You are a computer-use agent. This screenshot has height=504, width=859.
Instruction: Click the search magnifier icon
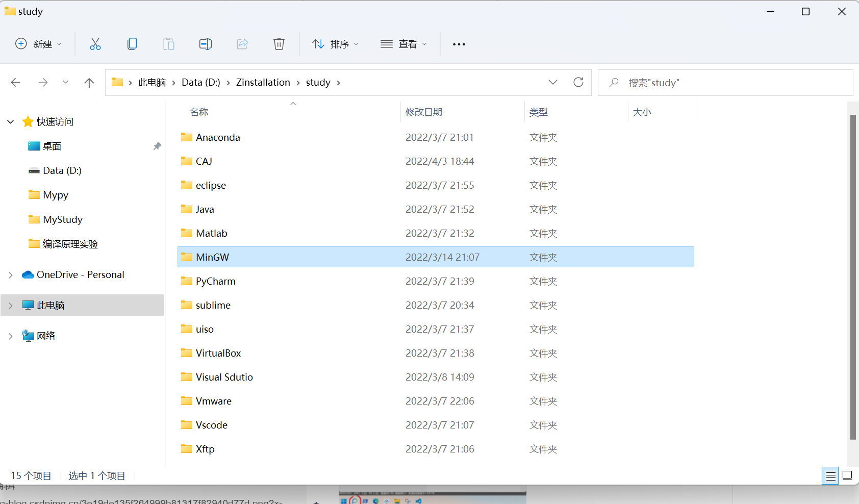coord(614,82)
